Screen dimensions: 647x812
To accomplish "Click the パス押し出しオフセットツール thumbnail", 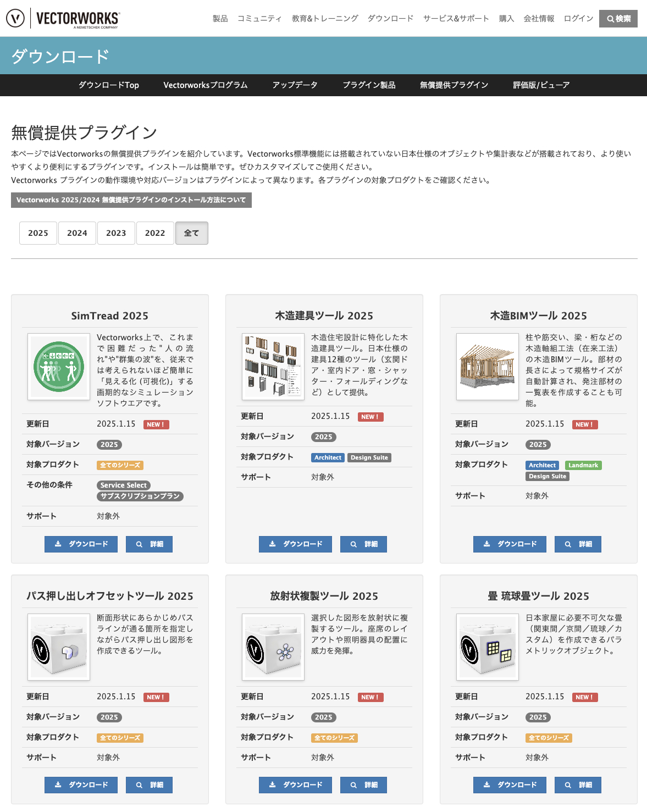I will (x=59, y=647).
